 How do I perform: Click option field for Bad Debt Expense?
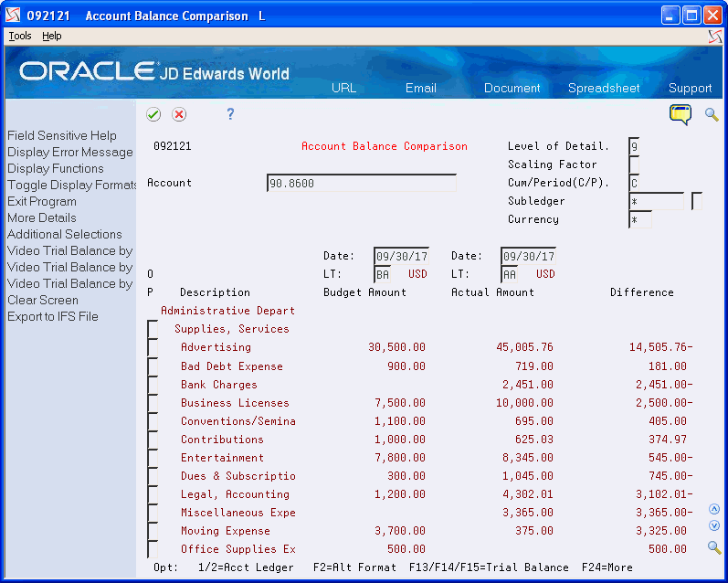[153, 366]
